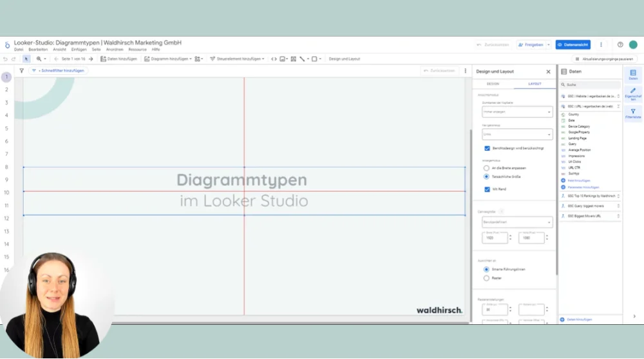Viewport: 644px width, 359px height.
Task: Open the Bearbeiten menu
Action: tap(38, 50)
